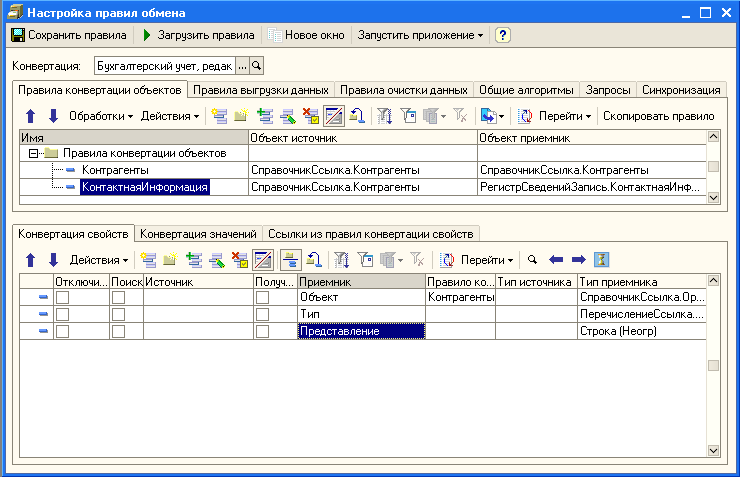Viewport: 740px width, 477px height.
Task: Click the search magnifier in properties toolbar
Action: (x=532, y=260)
